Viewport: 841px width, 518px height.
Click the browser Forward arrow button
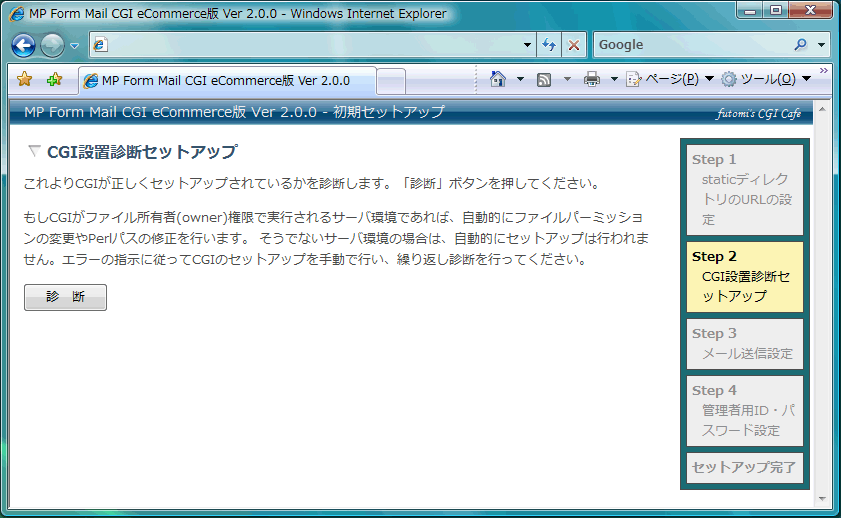52,46
